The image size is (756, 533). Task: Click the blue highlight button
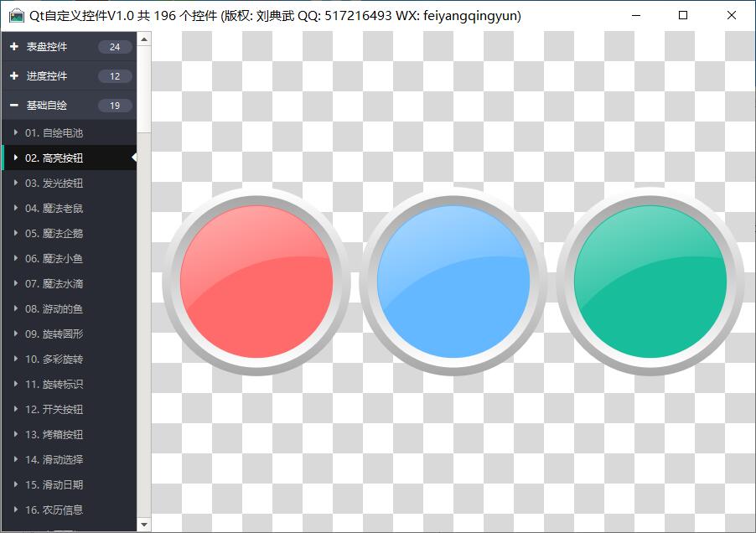(453, 281)
